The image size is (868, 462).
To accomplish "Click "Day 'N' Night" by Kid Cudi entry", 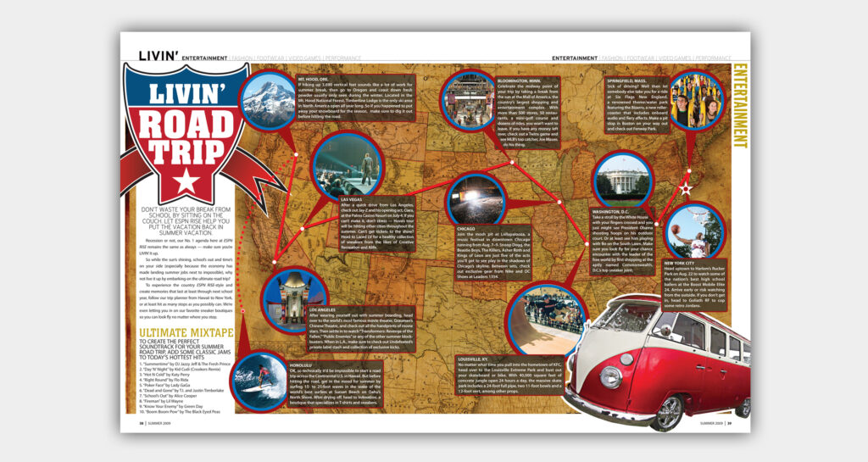I will (x=178, y=370).
